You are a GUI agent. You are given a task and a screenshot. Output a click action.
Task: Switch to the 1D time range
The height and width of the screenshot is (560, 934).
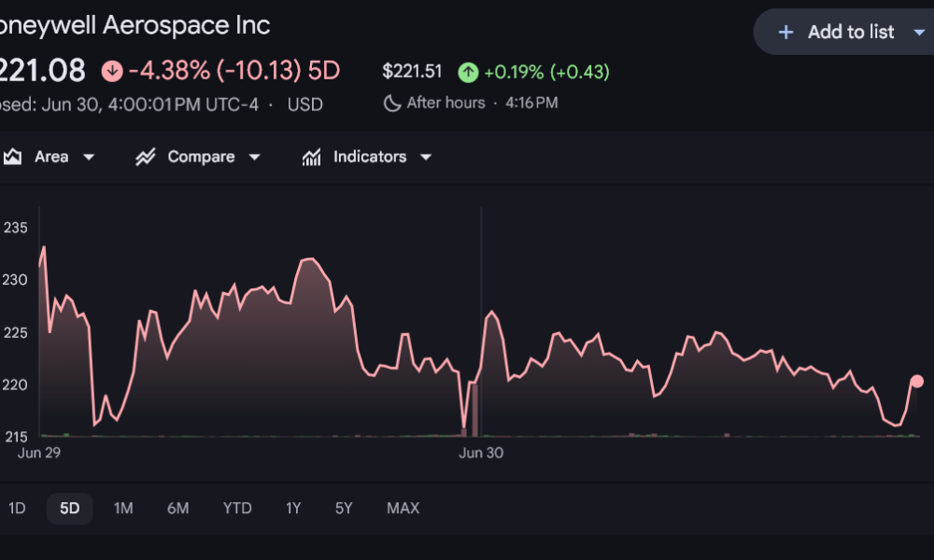pyautogui.click(x=17, y=509)
